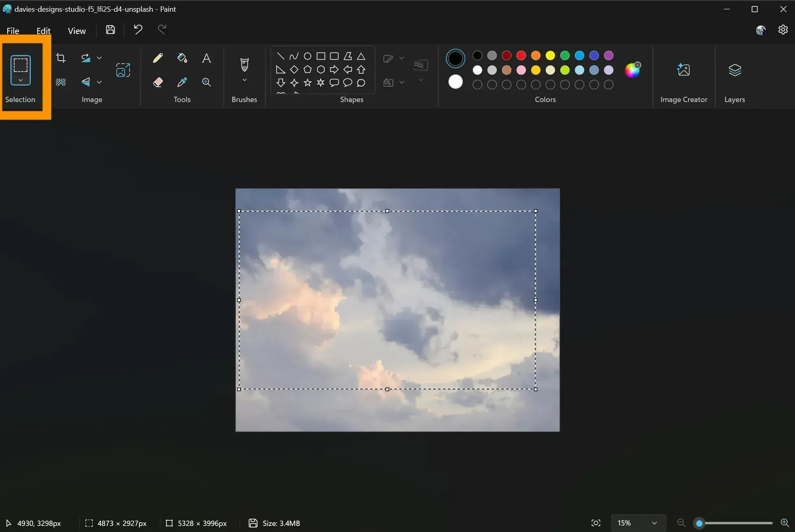795x532 pixels.
Task: Select the Pencil tool
Action: 158,58
